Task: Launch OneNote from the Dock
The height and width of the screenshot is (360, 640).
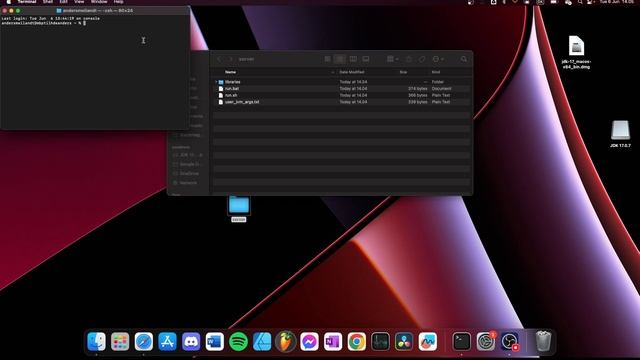Action: (333, 342)
